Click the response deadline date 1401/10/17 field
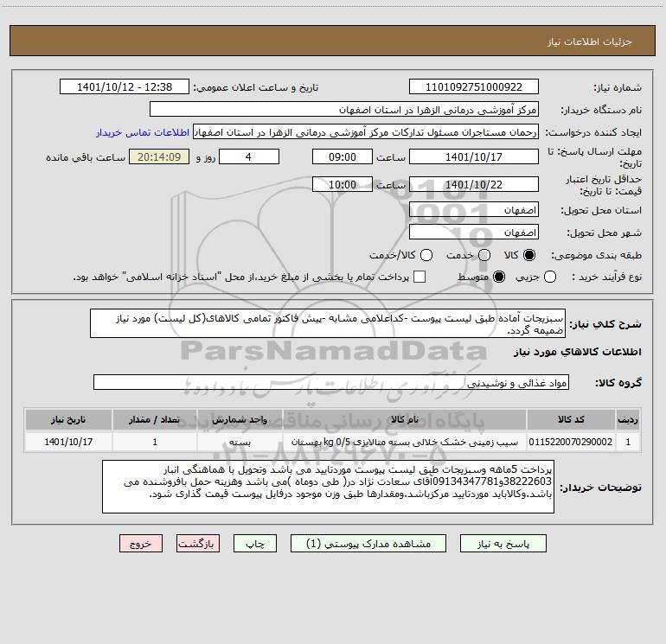The height and width of the screenshot is (644, 666). 474,157
